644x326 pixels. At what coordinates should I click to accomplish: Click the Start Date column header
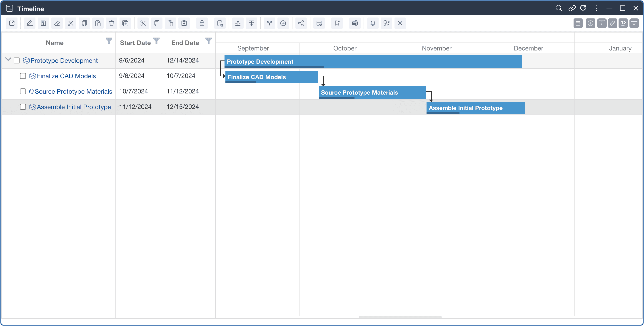135,43
